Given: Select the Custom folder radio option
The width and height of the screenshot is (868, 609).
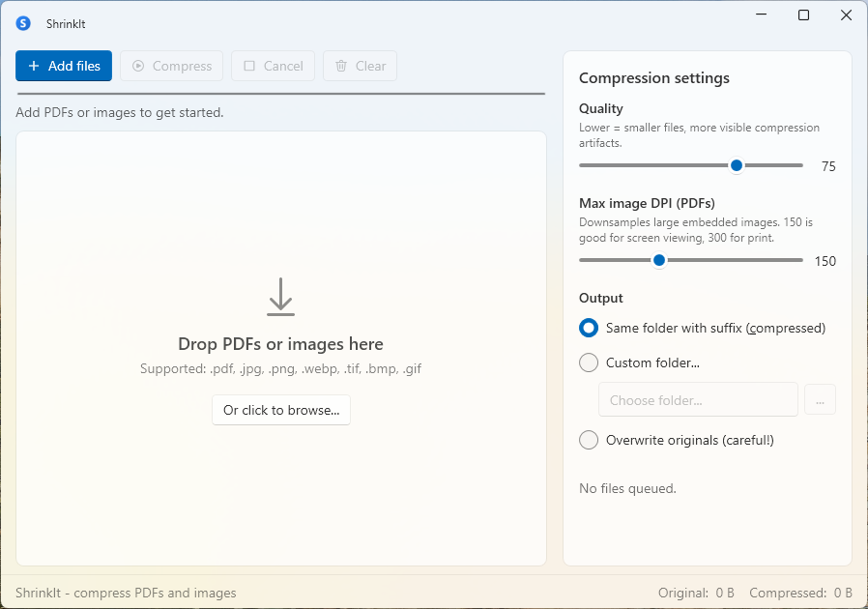Looking at the screenshot, I should click(639, 362).
